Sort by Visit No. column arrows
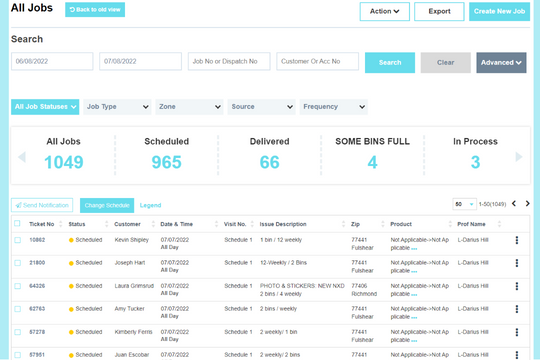The height and width of the screenshot is (360, 540). click(252, 224)
